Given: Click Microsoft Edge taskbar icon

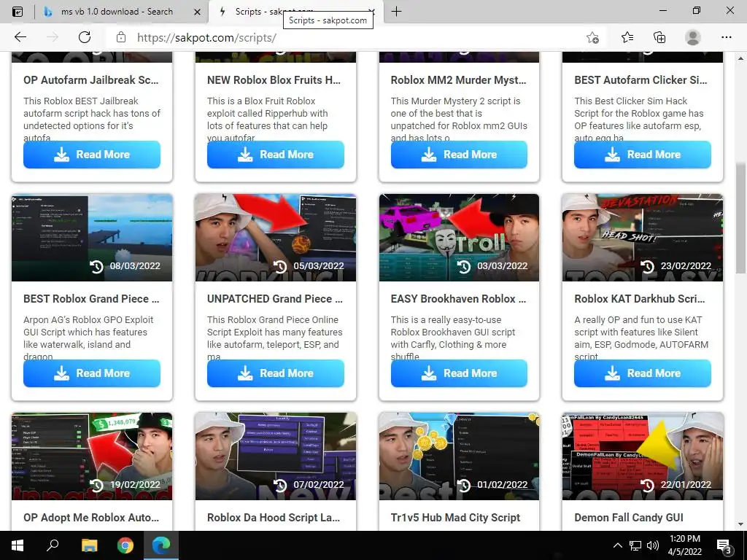Looking at the screenshot, I should click(x=160, y=545).
